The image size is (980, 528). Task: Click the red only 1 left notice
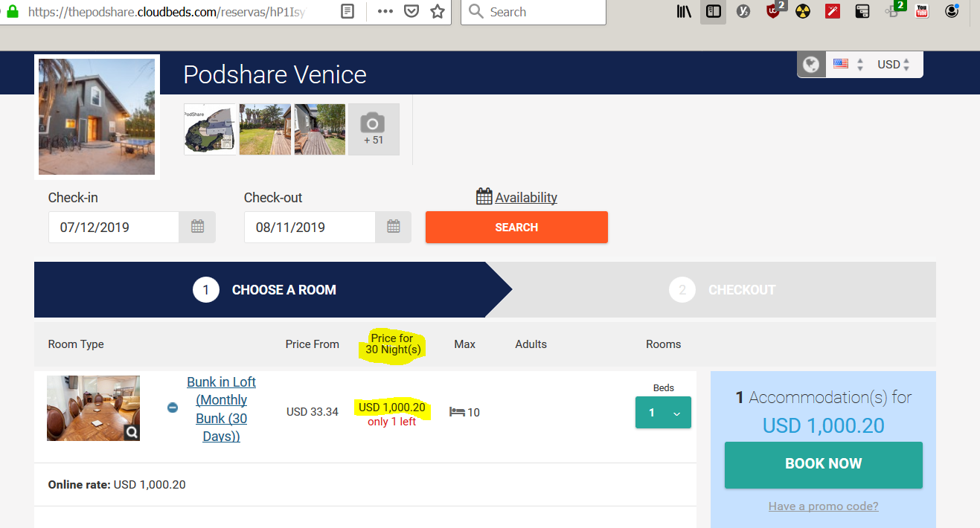pos(392,422)
